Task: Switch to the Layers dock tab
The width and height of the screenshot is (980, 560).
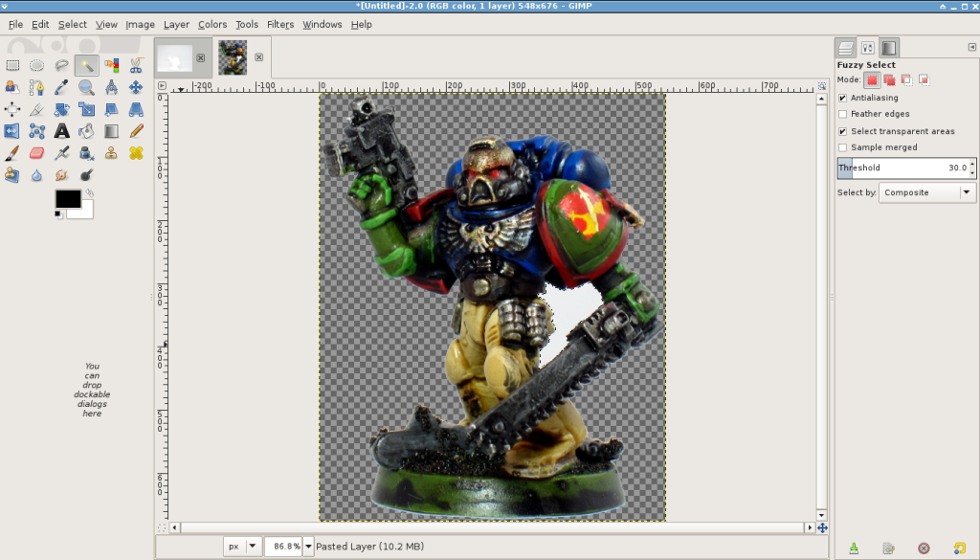Action: 846,48
